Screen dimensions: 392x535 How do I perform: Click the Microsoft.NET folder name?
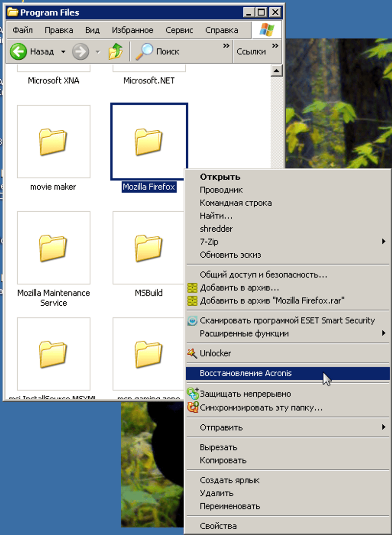click(149, 80)
